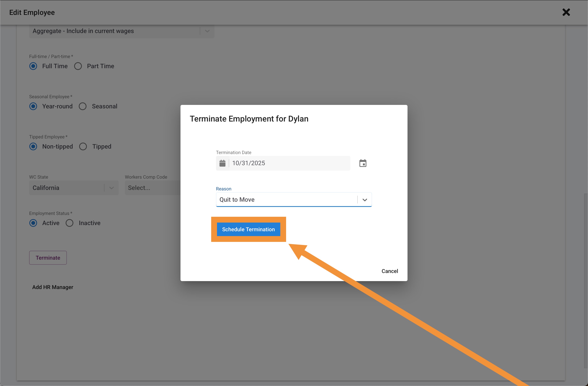The width and height of the screenshot is (588, 386).
Task: Cancel the termination dialog
Action: point(390,271)
